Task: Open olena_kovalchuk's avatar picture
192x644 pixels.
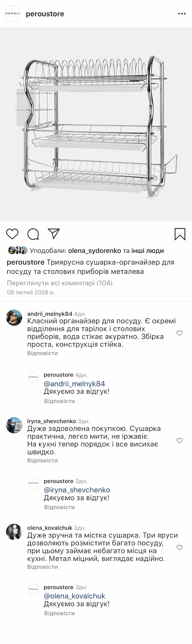Action: click(x=14, y=532)
